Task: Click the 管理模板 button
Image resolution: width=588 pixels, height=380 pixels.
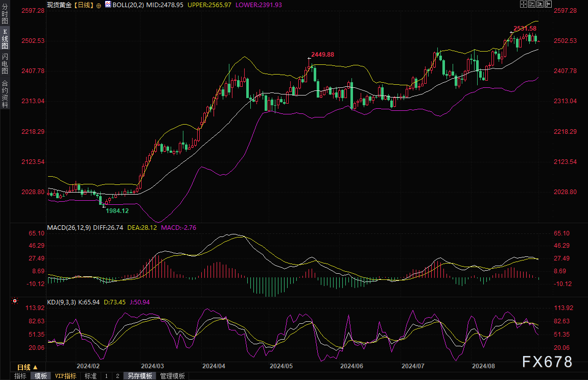Action: 172,376
